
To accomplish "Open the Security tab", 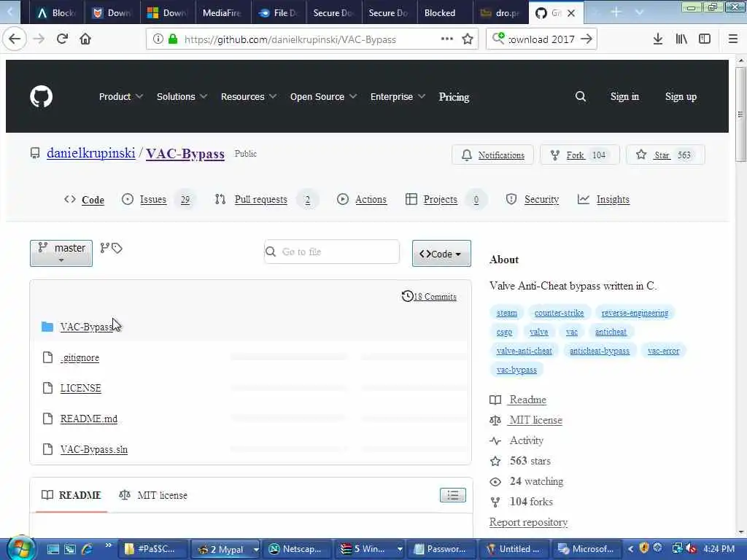I will point(532,200).
